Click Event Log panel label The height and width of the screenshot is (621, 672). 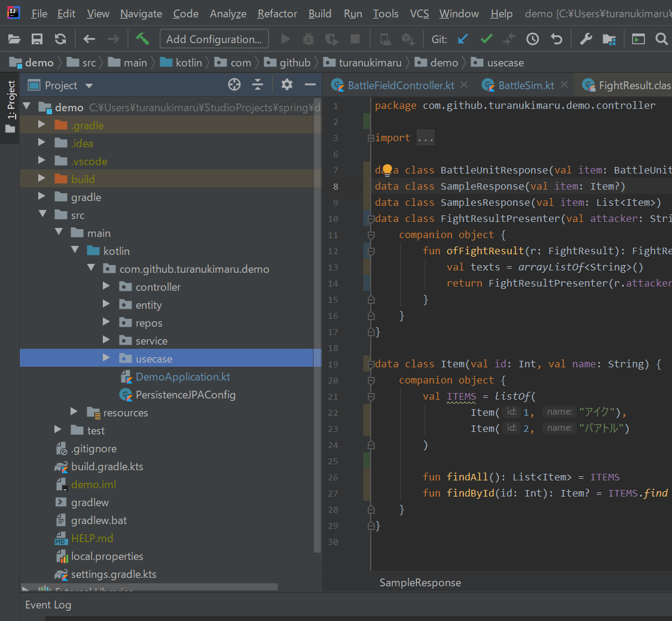[x=48, y=605]
